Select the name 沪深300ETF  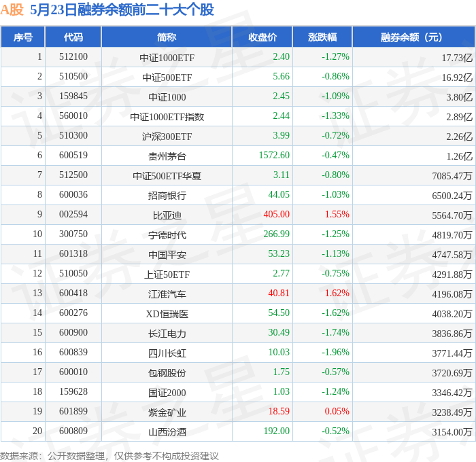[x=167, y=137]
